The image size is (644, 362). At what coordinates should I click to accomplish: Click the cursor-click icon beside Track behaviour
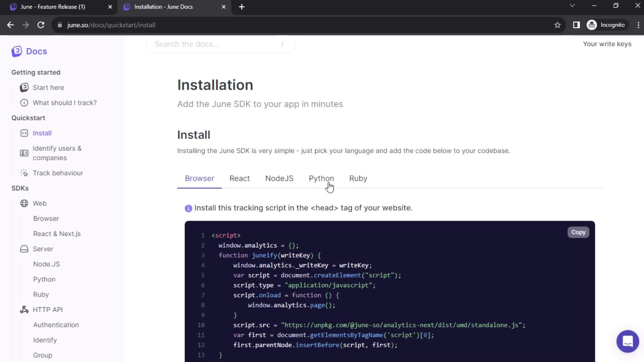pos(24,173)
